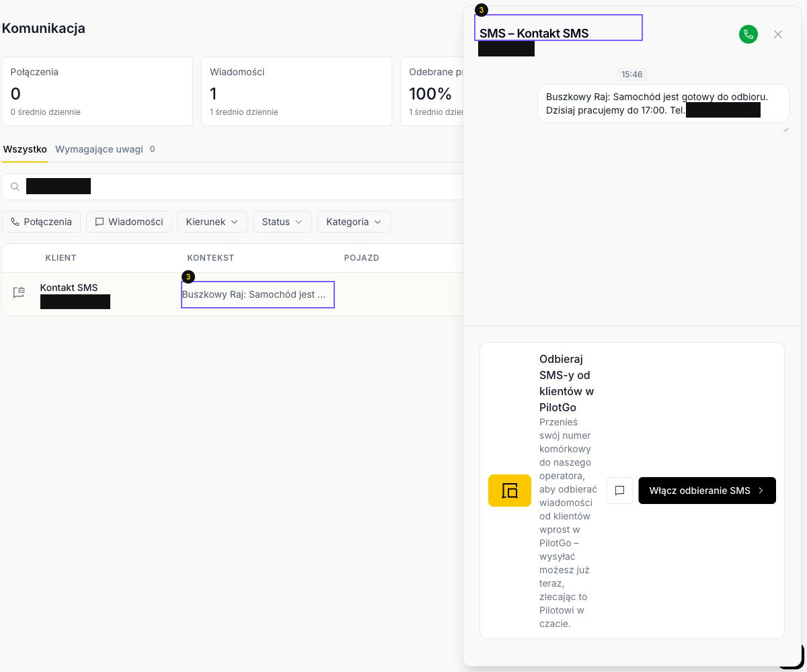Toggle the Wiadomości filter chip with message icon

tap(129, 222)
